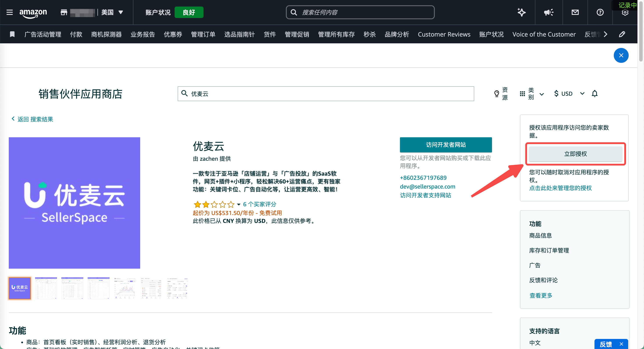Expand the star rating breakdown arrow
The height and width of the screenshot is (349, 644).
[239, 204]
